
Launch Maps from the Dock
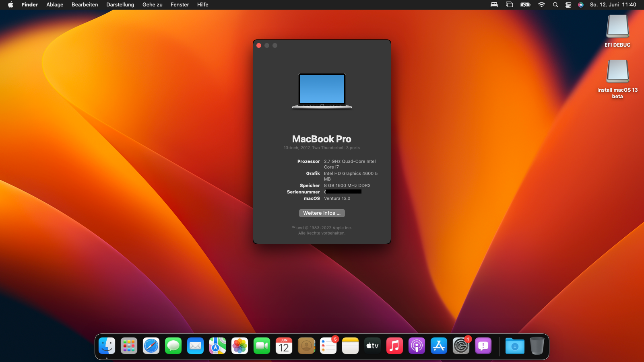tap(217, 346)
